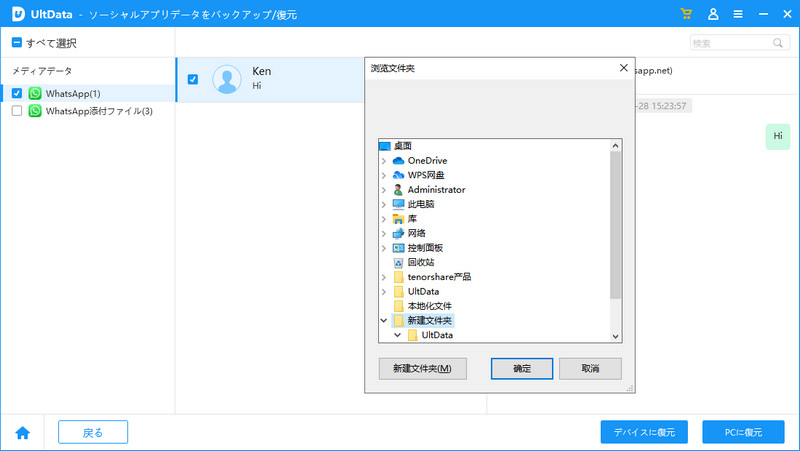This screenshot has height=451, width=800.
Task: Open the user account icon
Action: click(713, 14)
